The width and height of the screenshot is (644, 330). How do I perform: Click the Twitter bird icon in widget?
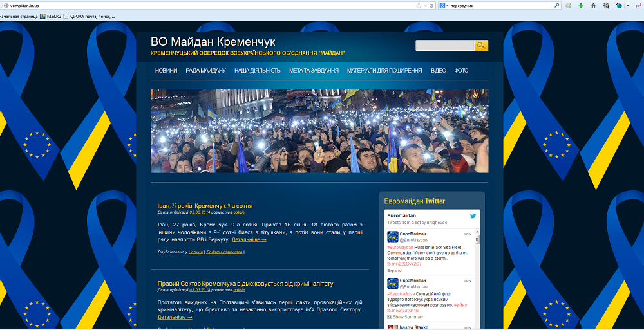[x=473, y=216]
